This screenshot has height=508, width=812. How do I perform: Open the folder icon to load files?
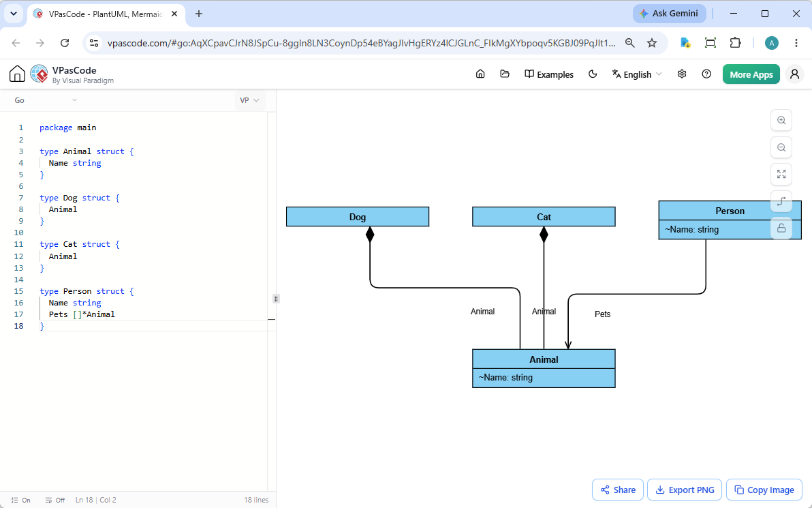click(505, 74)
